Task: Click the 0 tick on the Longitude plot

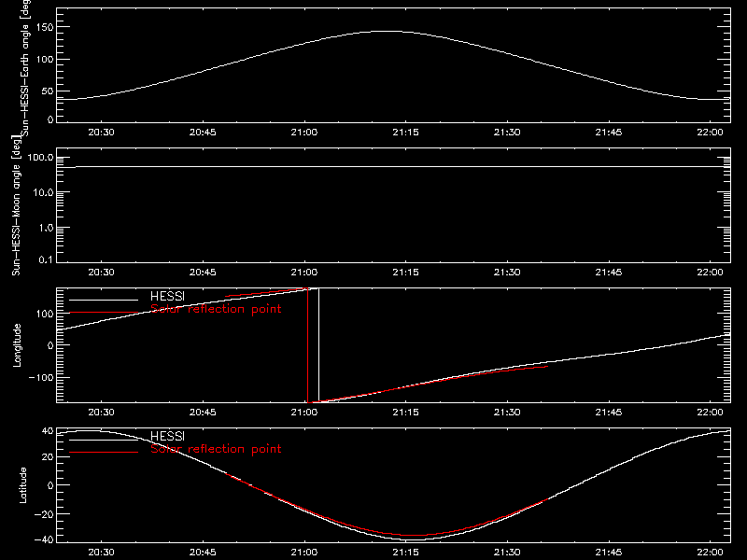Action: [x=51, y=345]
